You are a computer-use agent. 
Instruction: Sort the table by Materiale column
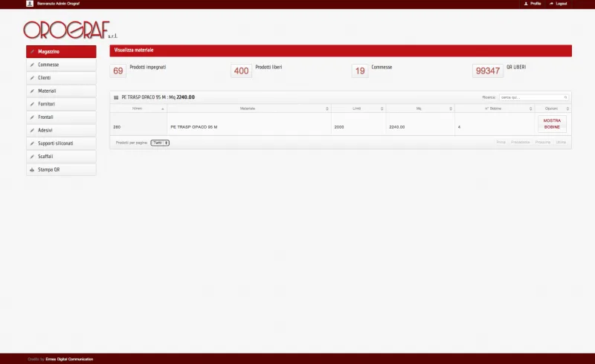[x=249, y=108]
